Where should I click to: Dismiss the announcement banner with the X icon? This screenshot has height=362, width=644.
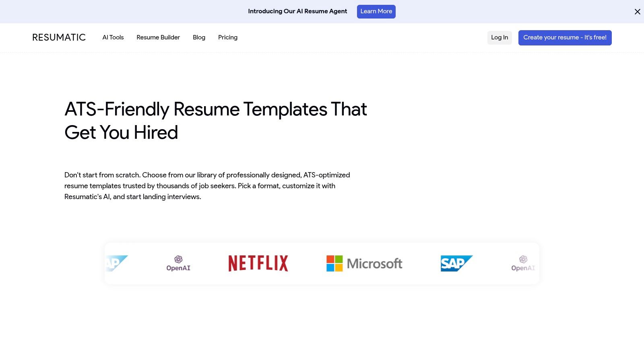pos(638,12)
